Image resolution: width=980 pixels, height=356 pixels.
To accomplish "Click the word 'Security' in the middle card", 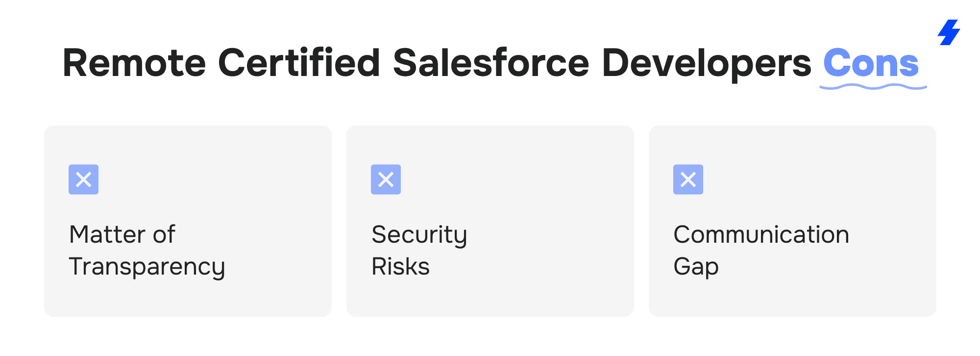I will (x=419, y=234).
